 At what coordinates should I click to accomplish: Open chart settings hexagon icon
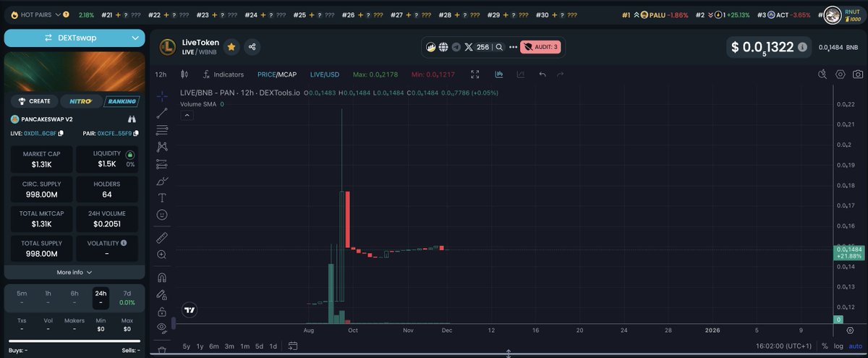tap(840, 74)
